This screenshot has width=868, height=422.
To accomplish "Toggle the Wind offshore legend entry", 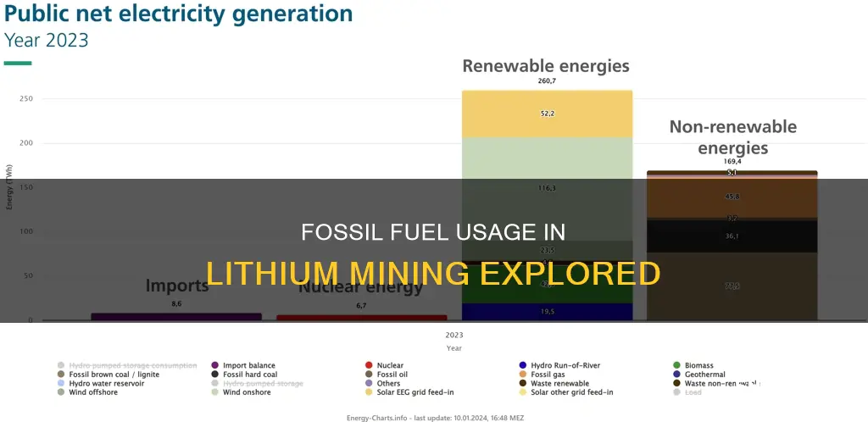I will click(87, 392).
